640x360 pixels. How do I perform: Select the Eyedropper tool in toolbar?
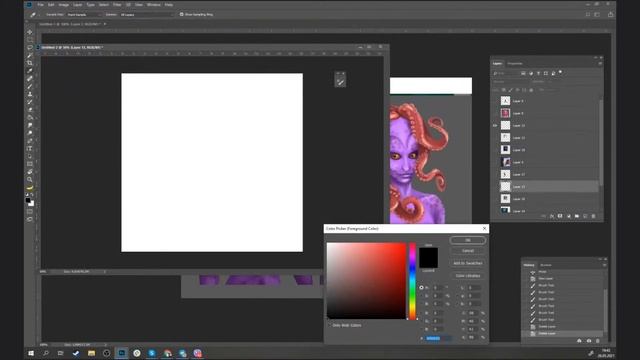(x=30, y=71)
